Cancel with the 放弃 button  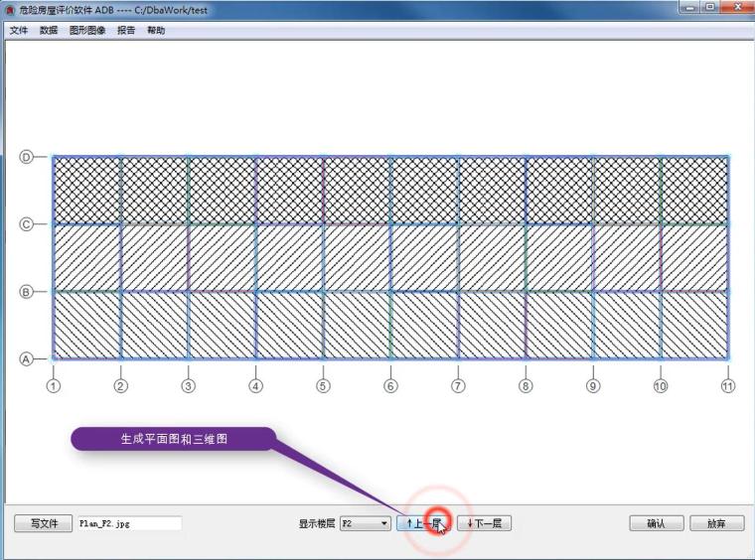click(716, 523)
